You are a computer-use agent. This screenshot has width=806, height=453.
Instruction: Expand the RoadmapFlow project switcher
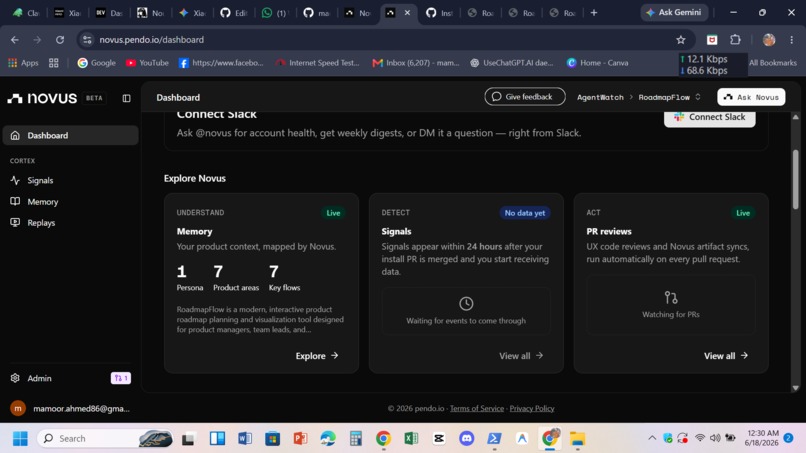click(669, 97)
